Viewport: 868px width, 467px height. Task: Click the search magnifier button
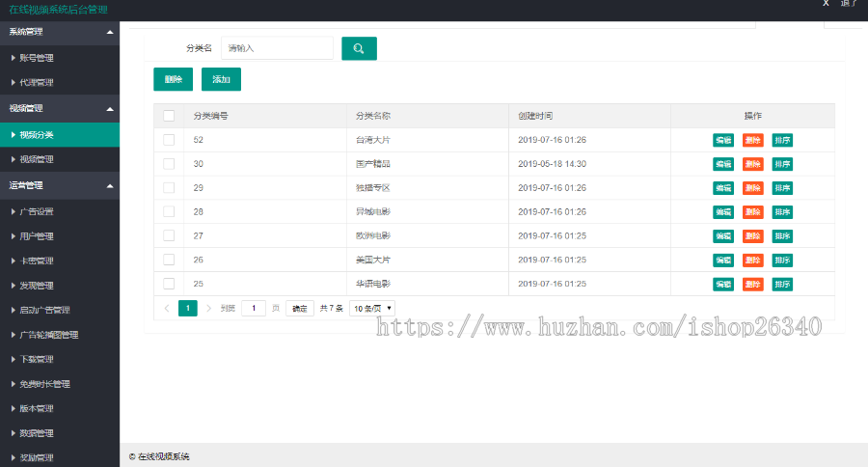click(x=359, y=48)
